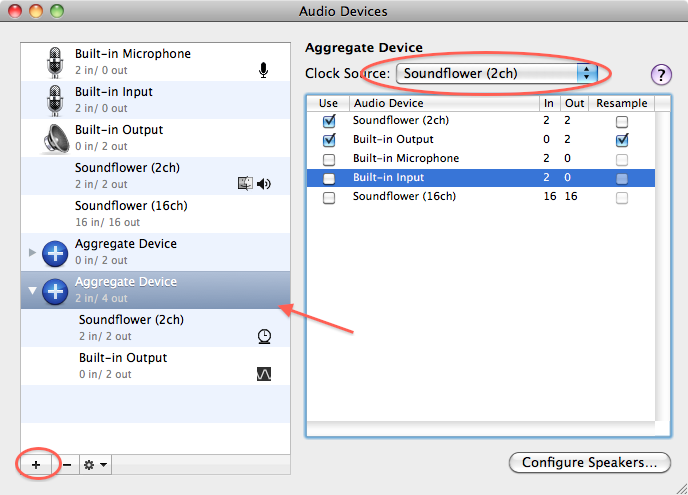Click Soundflower (16ch) row in the table
The width and height of the screenshot is (688, 495).
tap(481, 197)
